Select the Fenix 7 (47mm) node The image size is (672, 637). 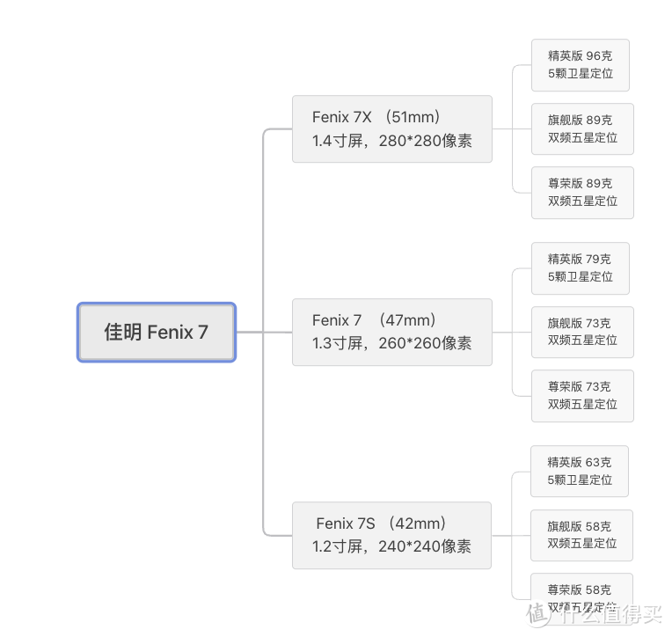pos(392,333)
